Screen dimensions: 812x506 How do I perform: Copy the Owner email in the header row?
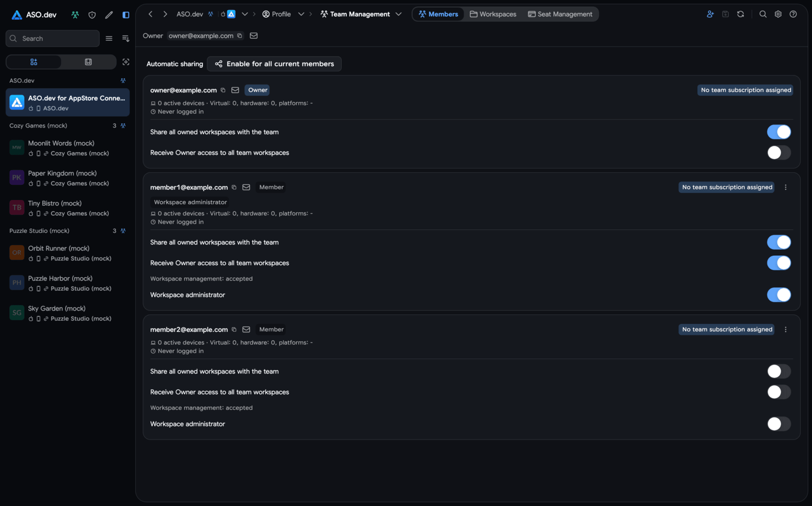pyautogui.click(x=240, y=35)
